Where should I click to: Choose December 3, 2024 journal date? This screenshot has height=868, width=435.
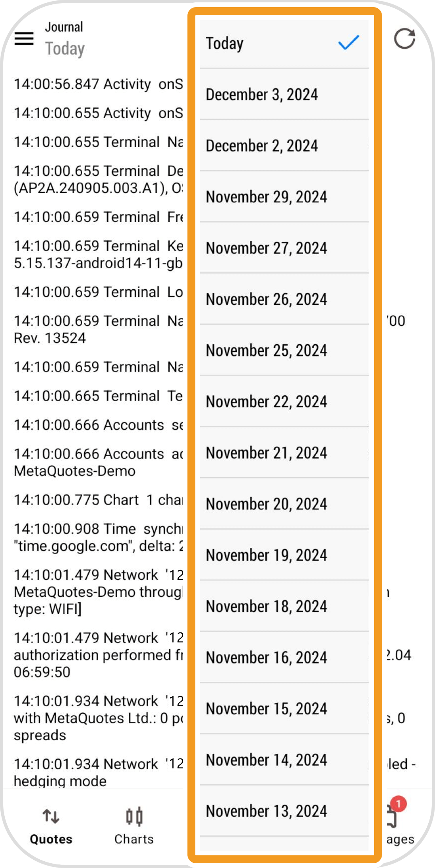tap(262, 95)
